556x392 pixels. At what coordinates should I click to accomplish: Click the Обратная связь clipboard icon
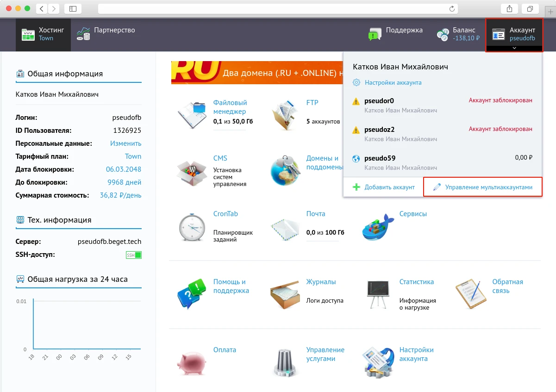pos(470,293)
